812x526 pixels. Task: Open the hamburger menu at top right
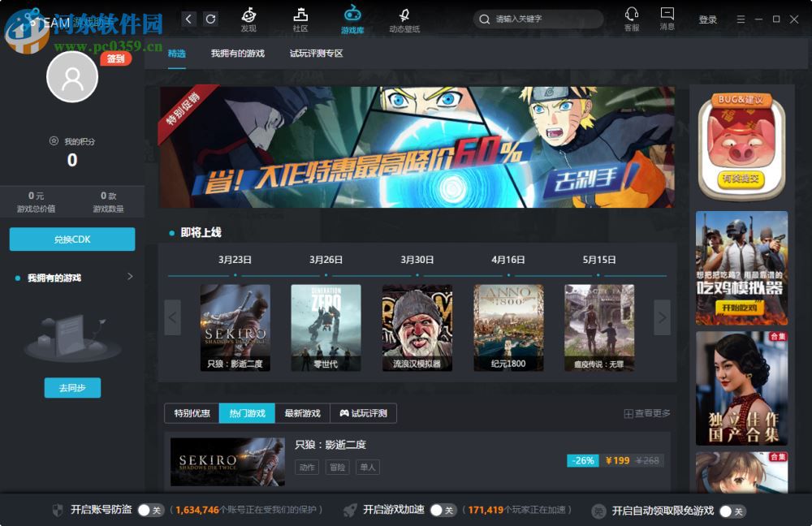pyautogui.click(x=741, y=19)
